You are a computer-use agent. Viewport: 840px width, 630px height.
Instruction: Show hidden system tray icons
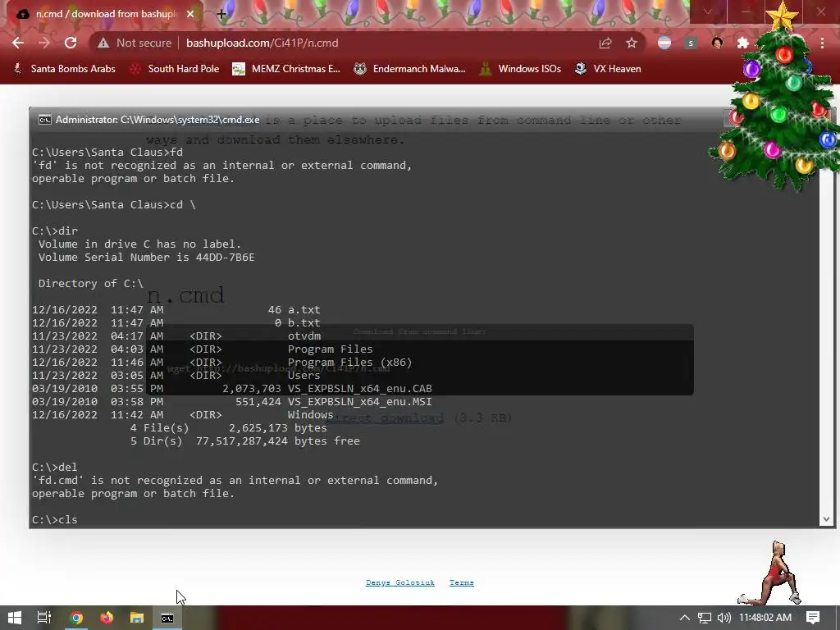pyautogui.click(x=685, y=618)
